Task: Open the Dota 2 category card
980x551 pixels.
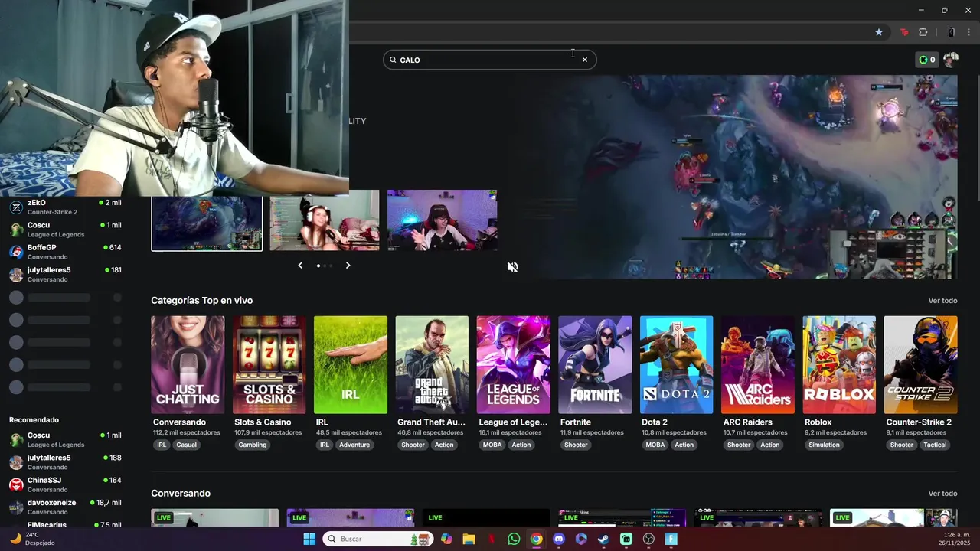Action: click(676, 365)
